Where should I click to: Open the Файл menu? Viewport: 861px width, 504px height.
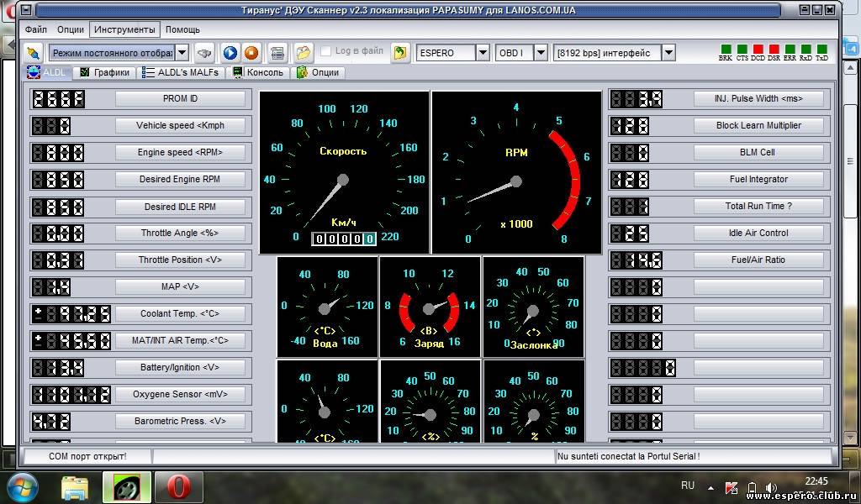click(x=35, y=29)
